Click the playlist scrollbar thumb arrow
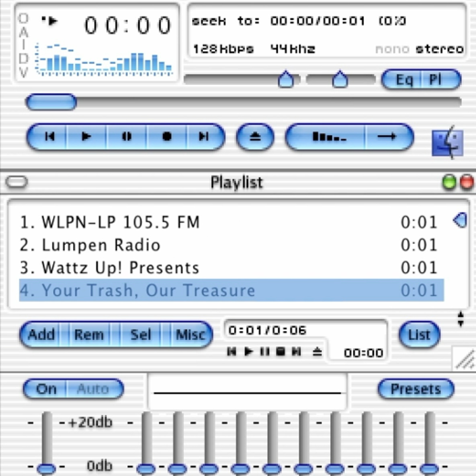 point(460,220)
